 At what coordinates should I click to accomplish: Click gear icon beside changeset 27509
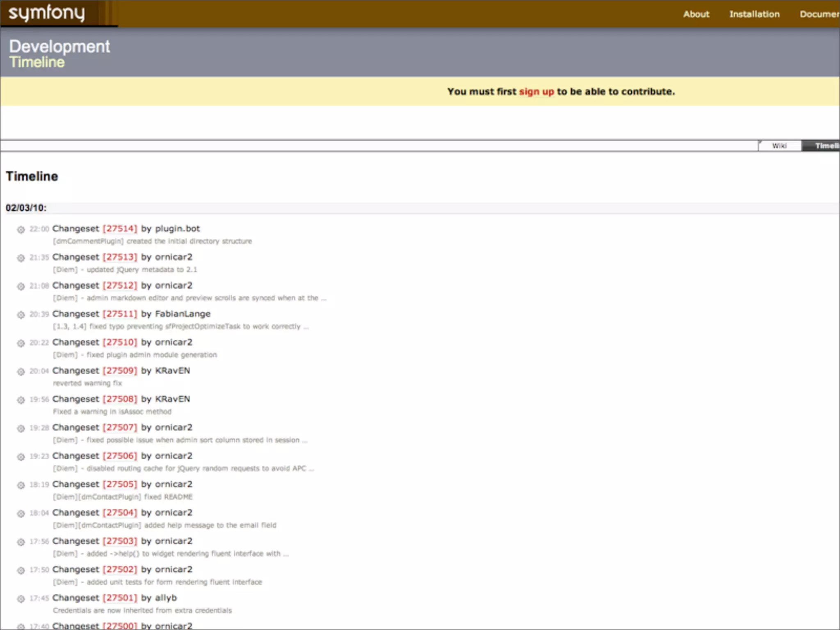(x=21, y=371)
